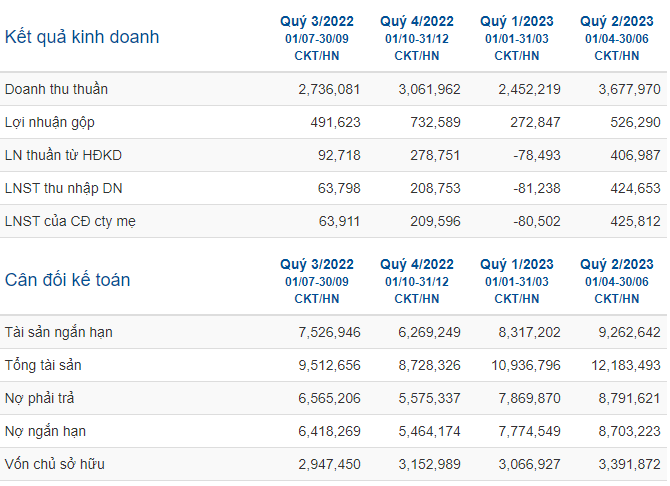The width and height of the screenshot is (670, 486).
Task: Click operating profit value 406,987
Action: [635, 155]
